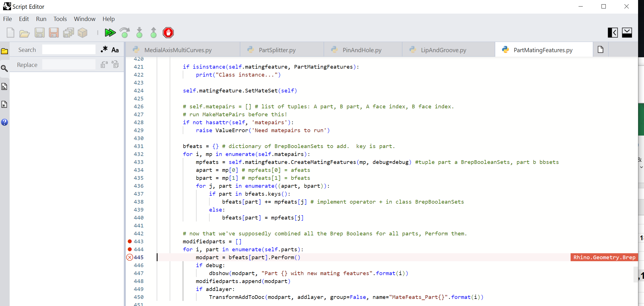The height and width of the screenshot is (306, 644).
Task: Run the current script
Action: [110, 33]
